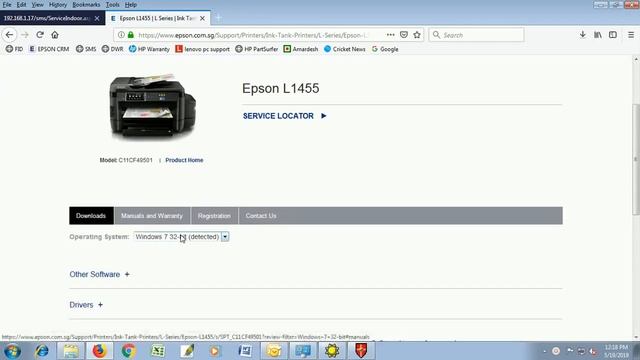Open the red shield taskbar icon
The width and height of the screenshot is (640, 360).
[x=361, y=351]
